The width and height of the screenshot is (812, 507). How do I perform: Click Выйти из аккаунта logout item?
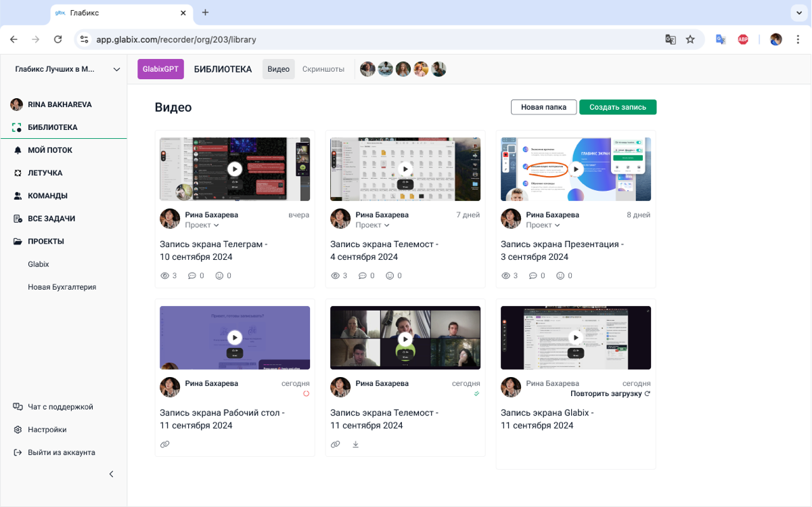click(54, 453)
